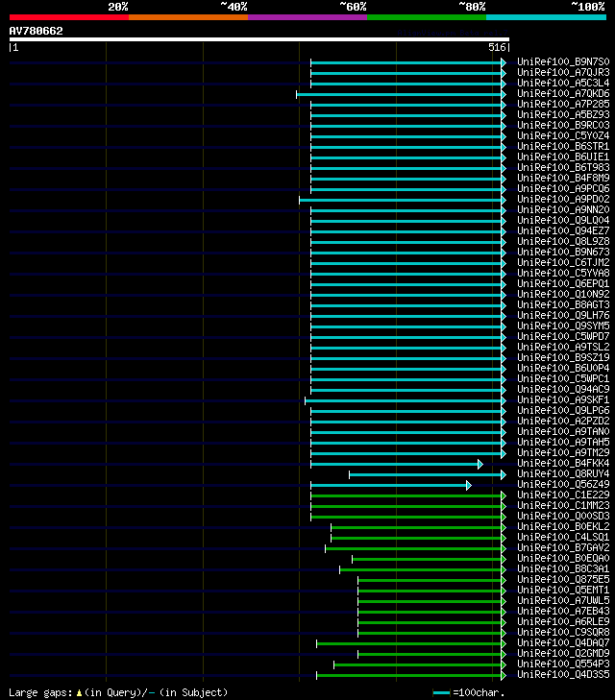Screen dimensions: 615x700
Task: Click the cyan ~100% identity legend segment
Action: point(546,17)
